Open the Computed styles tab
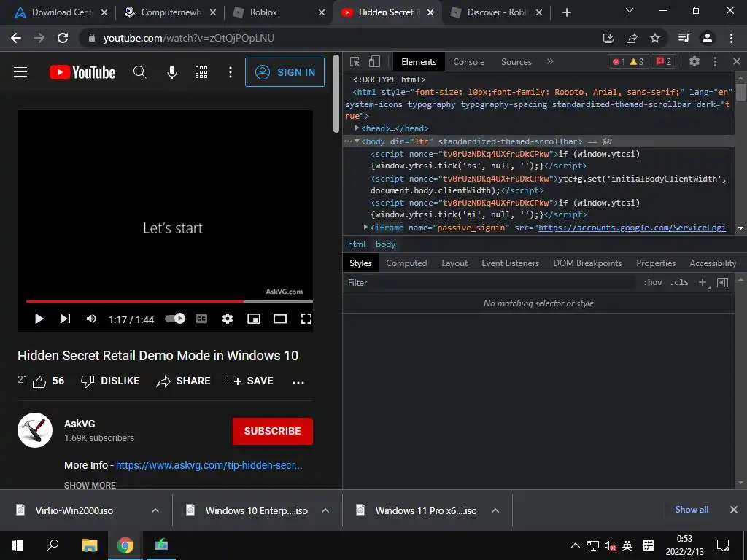Image resolution: width=747 pixels, height=560 pixels. 406,262
